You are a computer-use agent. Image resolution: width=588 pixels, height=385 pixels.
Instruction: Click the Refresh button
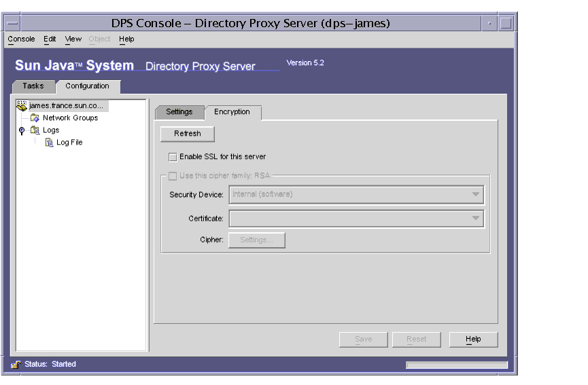point(188,134)
